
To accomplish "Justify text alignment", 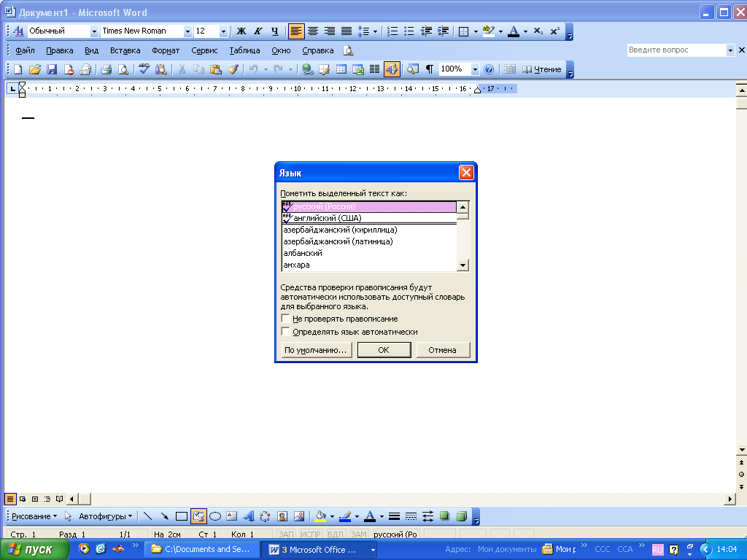I will pos(347,31).
